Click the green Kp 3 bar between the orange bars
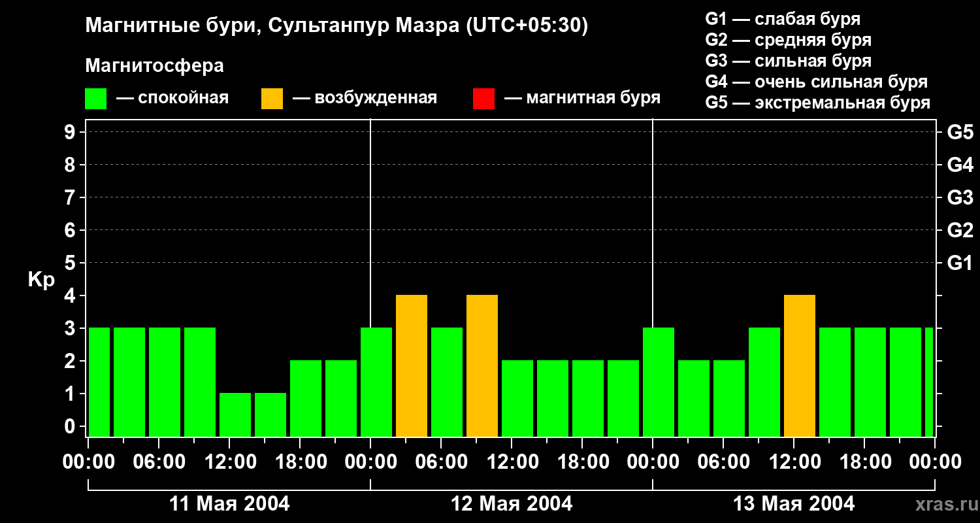 [x=447, y=382]
